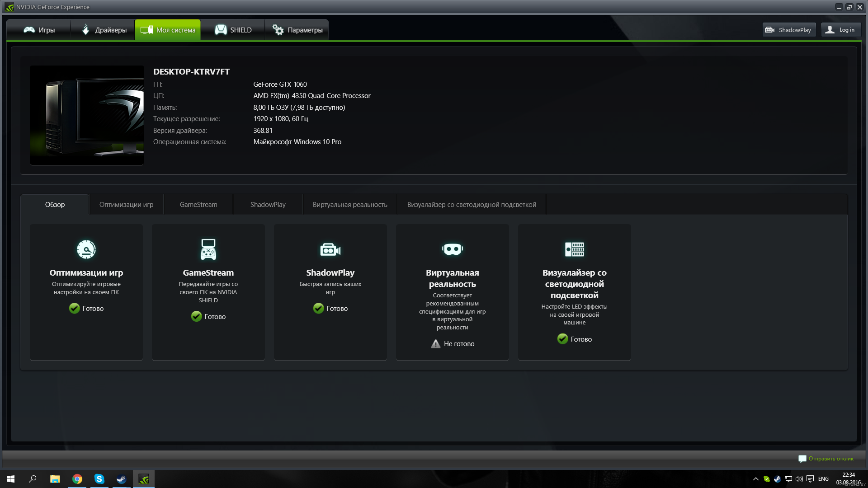Image resolution: width=868 pixels, height=488 pixels.
Task: Click green check under GameStream card
Action: pyautogui.click(x=197, y=316)
